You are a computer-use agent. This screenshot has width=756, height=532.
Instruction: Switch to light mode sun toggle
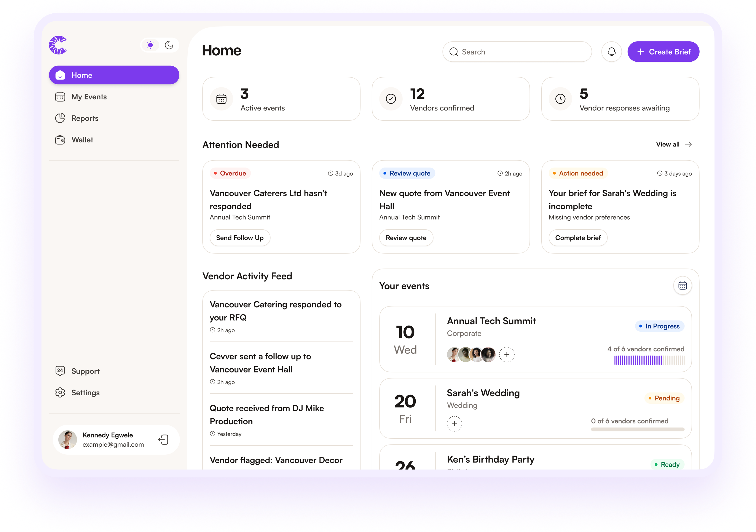(150, 45)
